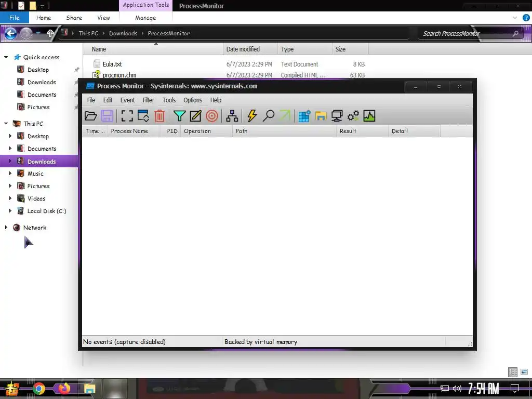Viewport: 532px width, 399px height.
Task: Collapse the Quick access tree node
Action: pyautogui.click(x=6, y=57)
